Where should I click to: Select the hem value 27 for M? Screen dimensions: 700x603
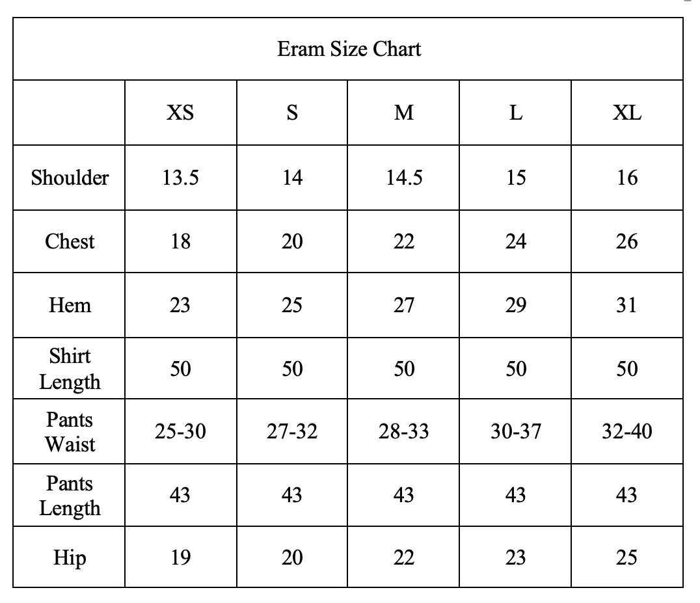(x=403, y=305)
